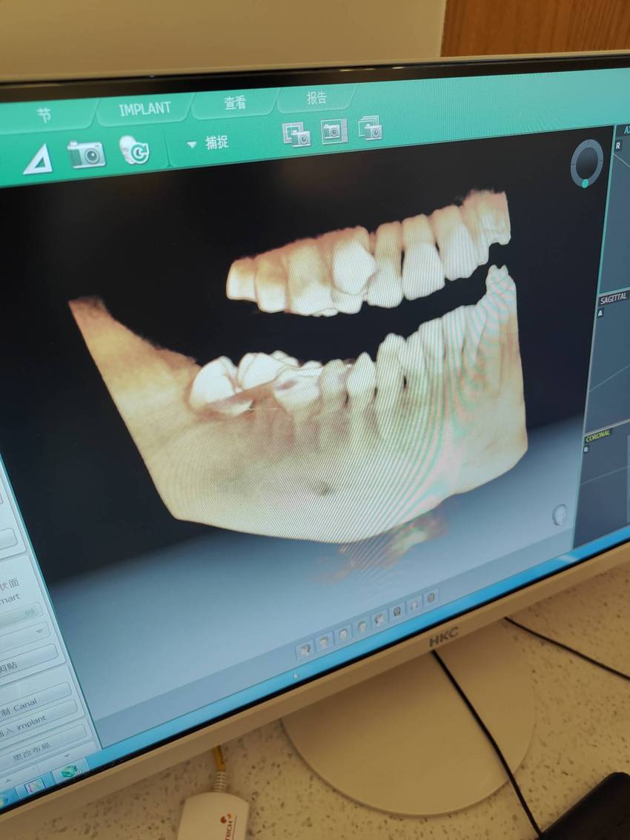Click the first capture icon right of 捕捉
The height and width of the screenshot is (840, 630).
point(296,134)
